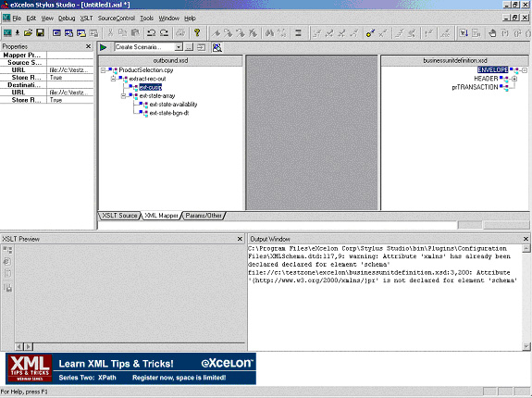Click the horizontal lines toolbar icon
This screenshot has height=398, width=532.
tap(298, 33)
